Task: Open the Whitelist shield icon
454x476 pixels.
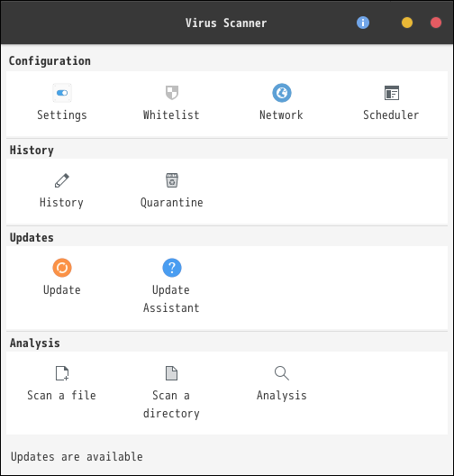Action: 172,93
